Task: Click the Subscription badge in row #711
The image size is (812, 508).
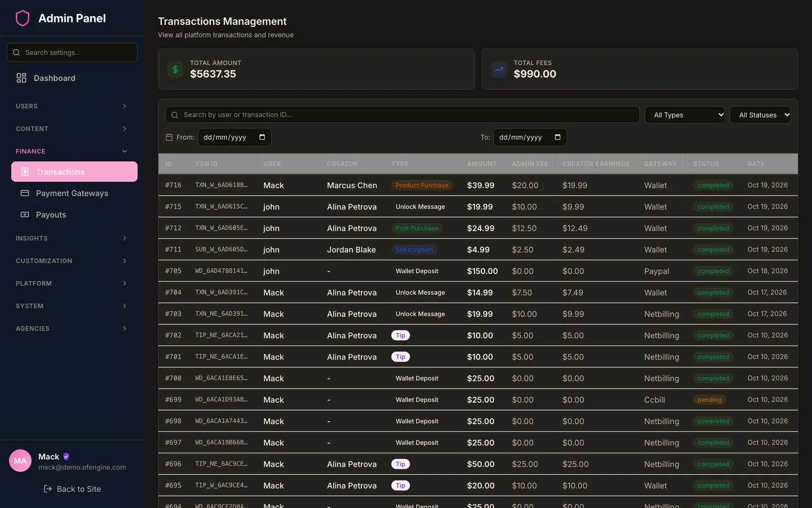Action: click(x=414, y=249)
